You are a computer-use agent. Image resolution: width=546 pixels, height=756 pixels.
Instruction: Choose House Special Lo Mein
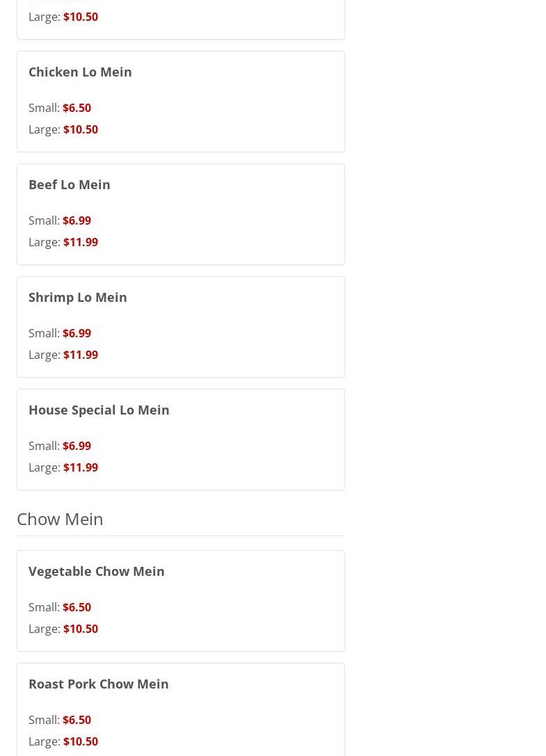99,410
